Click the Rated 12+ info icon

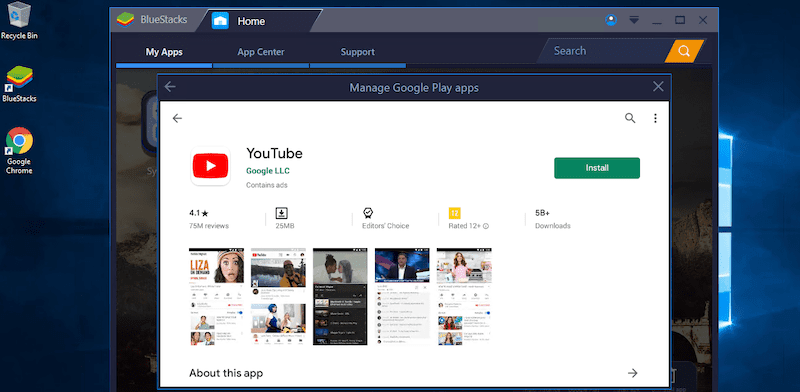click(x=486, y=226)
